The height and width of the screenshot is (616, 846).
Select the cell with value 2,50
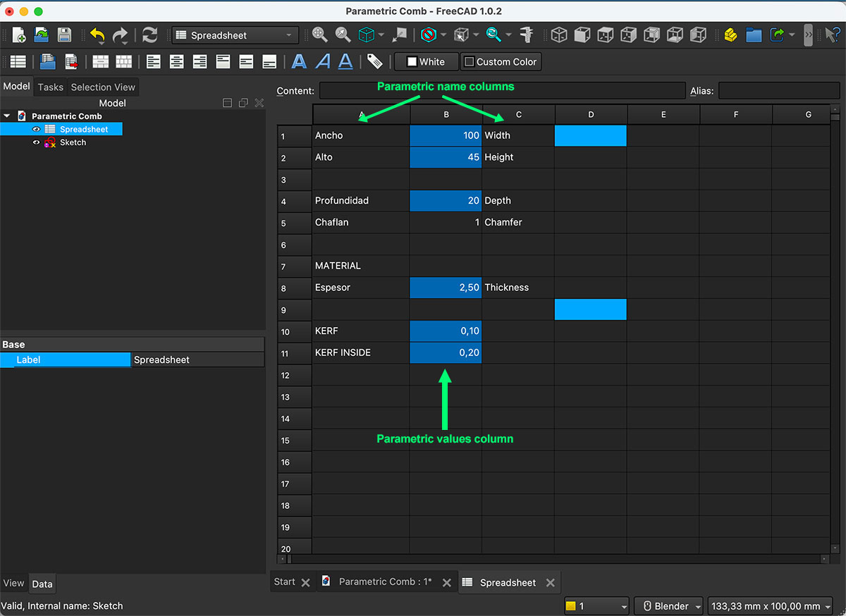point(446,288)
